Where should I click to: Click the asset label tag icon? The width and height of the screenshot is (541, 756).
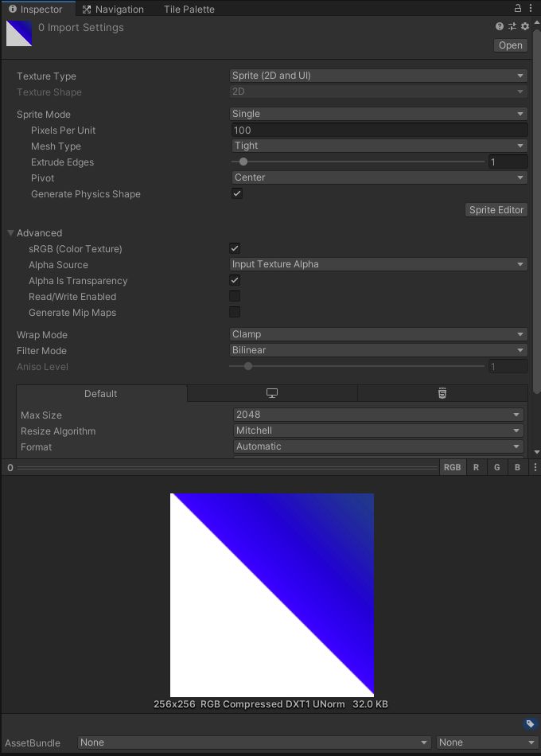coord(529,723)
